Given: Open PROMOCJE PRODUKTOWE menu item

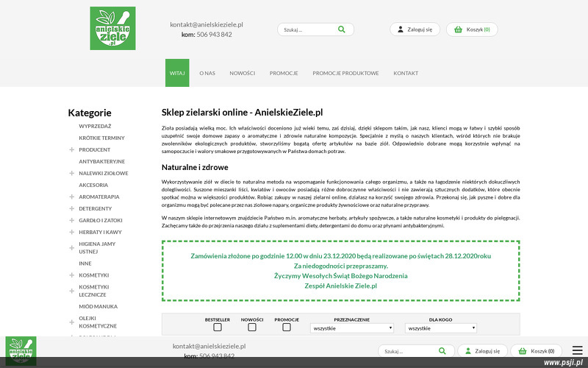Looking at the screenshot, I should pos(345,73).
